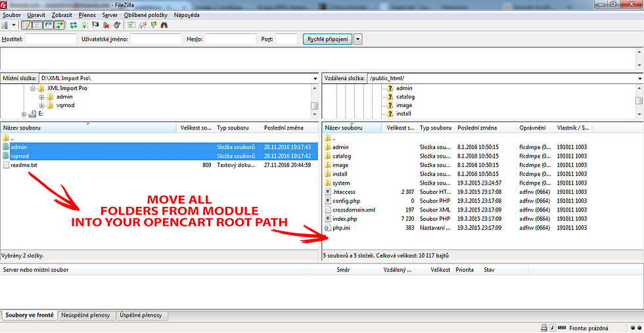The width and height of the screenshot is (644, 333).
Task: Switch to Úspěšné přenosy tab
Action: 141,315
